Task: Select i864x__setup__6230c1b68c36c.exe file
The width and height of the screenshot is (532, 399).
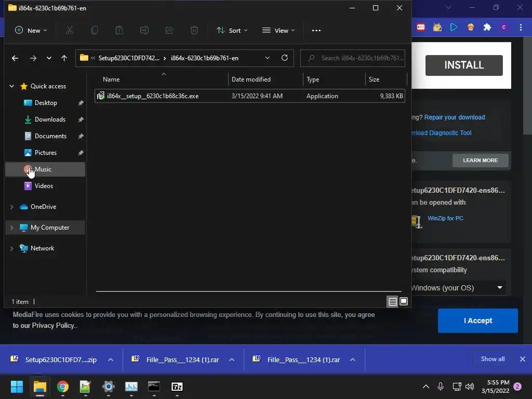Action: click(x=250, y=96)
